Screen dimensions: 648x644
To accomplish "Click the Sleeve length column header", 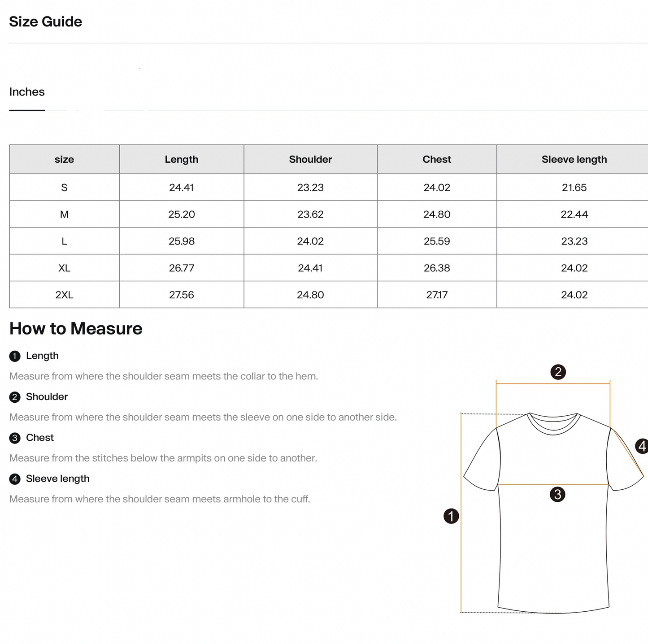I will click(x=574, y=159).
